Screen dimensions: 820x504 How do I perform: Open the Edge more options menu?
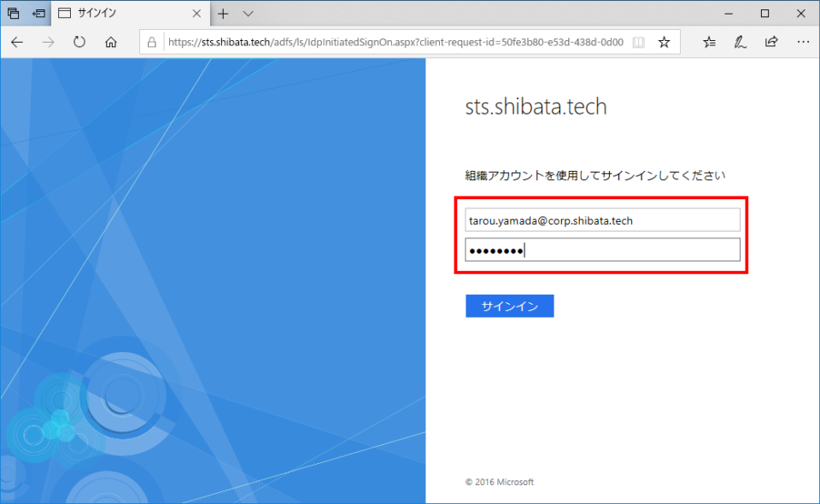click(x=803, y=42)
